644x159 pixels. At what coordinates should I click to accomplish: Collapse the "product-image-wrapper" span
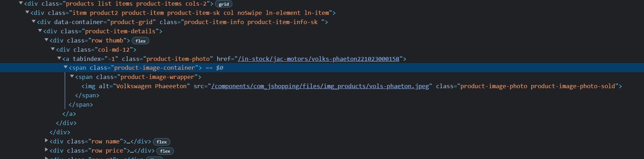coord(72,76)
